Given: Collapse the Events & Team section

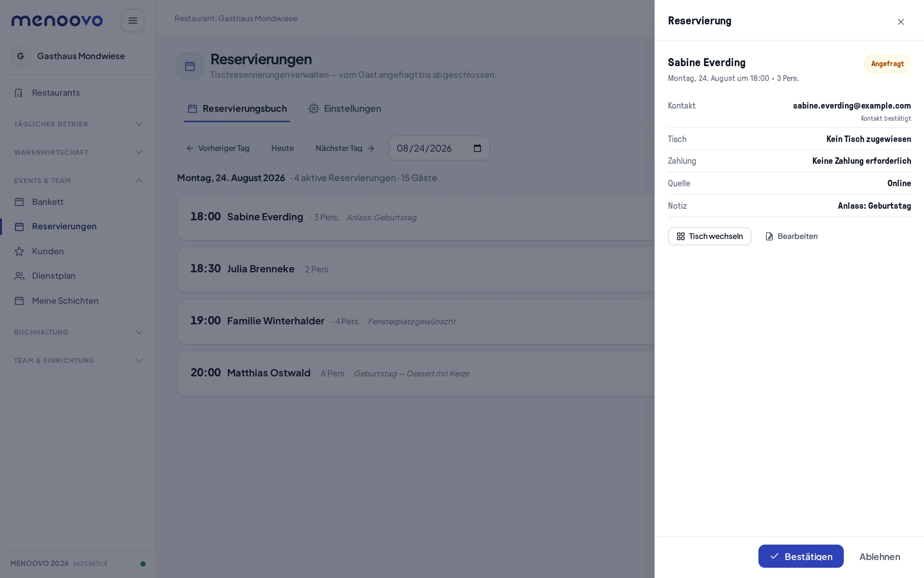Looking at the screenshot, I should point(78,181).
